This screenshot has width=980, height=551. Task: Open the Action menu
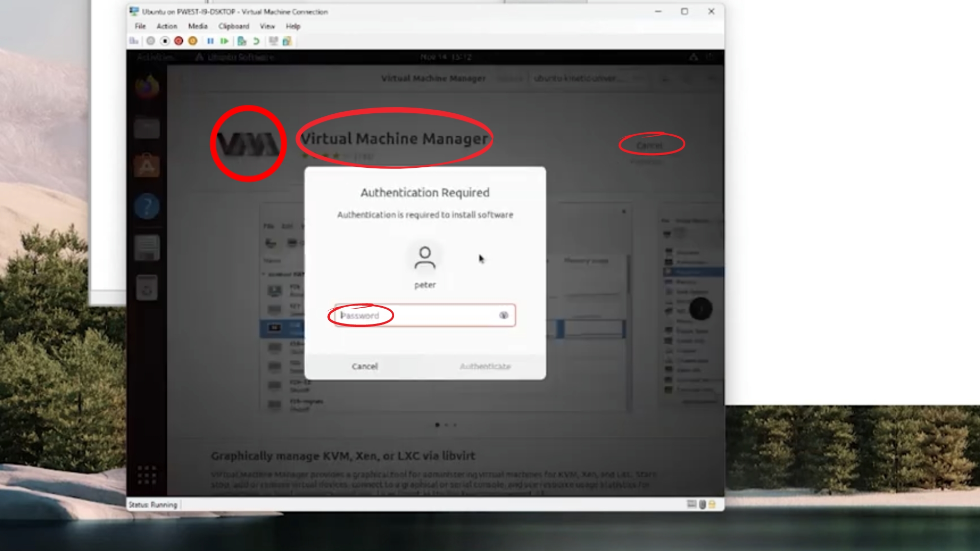166,26
